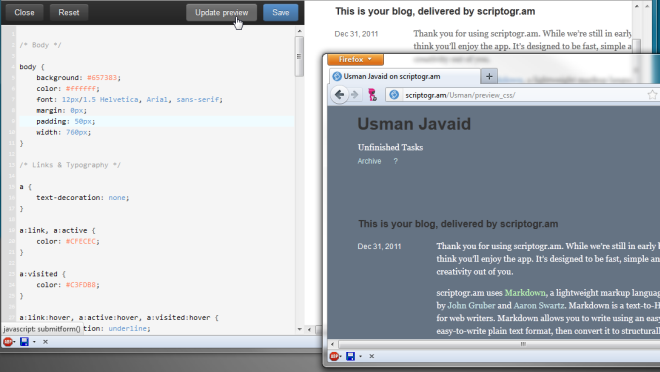This screenshot has height=372, width=660.
Task: Click the preview horizontal scrollbar left arrow
Action: pos(333,344)
